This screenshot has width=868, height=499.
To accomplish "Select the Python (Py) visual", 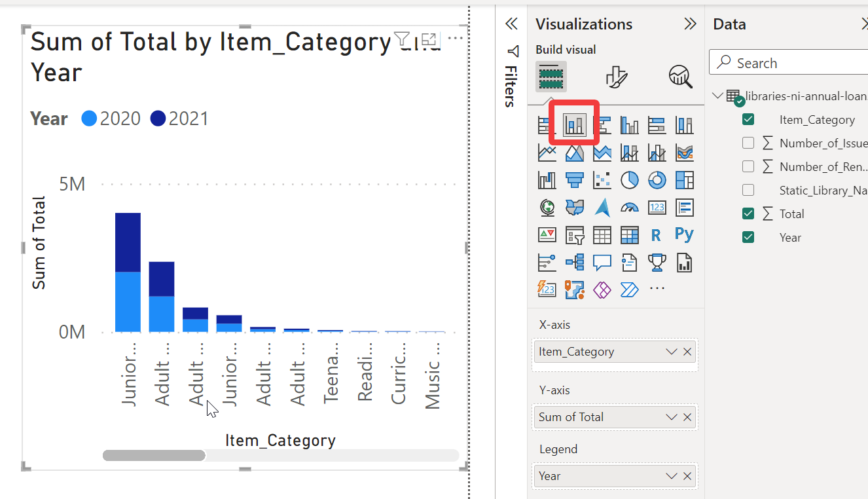I will [684, 234].
